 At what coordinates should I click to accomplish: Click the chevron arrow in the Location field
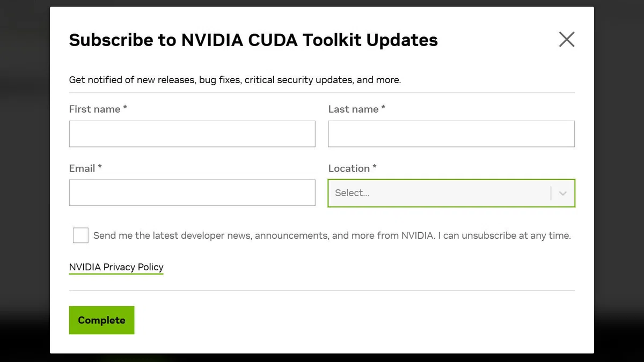point(562,193)
